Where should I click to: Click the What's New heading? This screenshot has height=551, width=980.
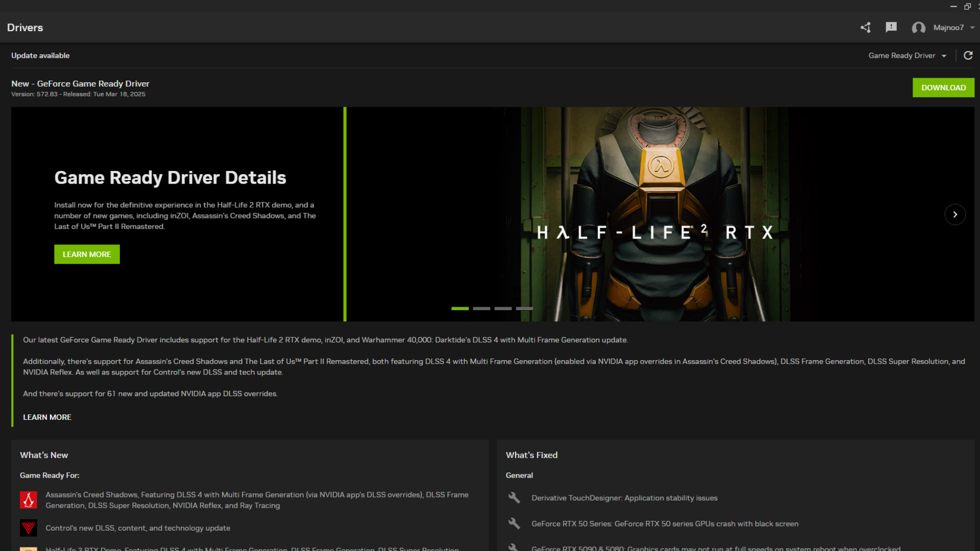click(44, 455)
